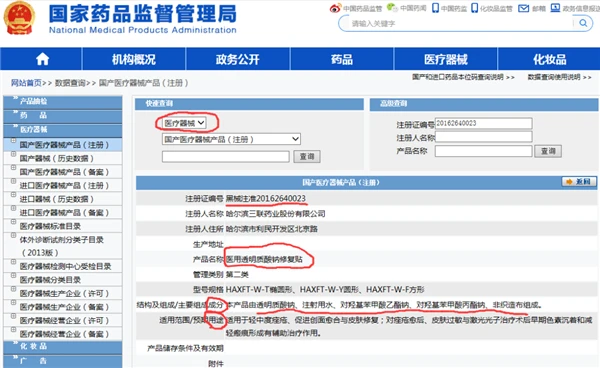Click the 产品名称 input field

coord(483,151)
